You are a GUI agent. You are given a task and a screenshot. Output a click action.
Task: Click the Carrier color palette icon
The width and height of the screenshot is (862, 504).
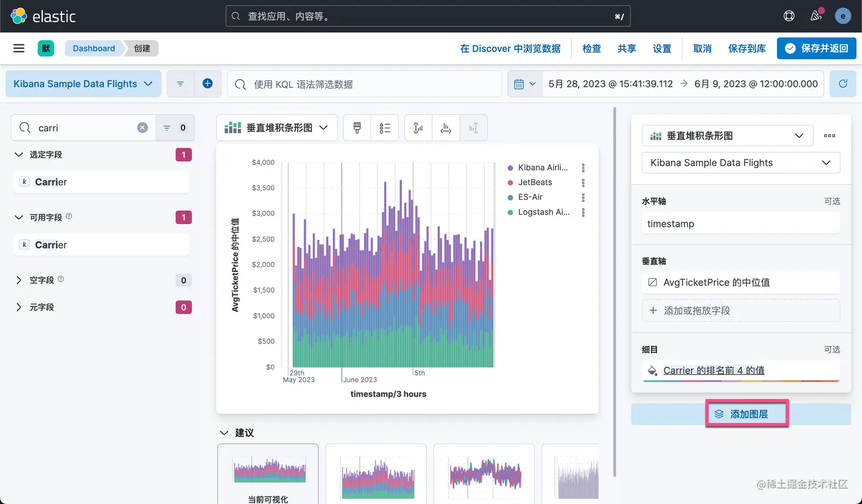(652, 371)
